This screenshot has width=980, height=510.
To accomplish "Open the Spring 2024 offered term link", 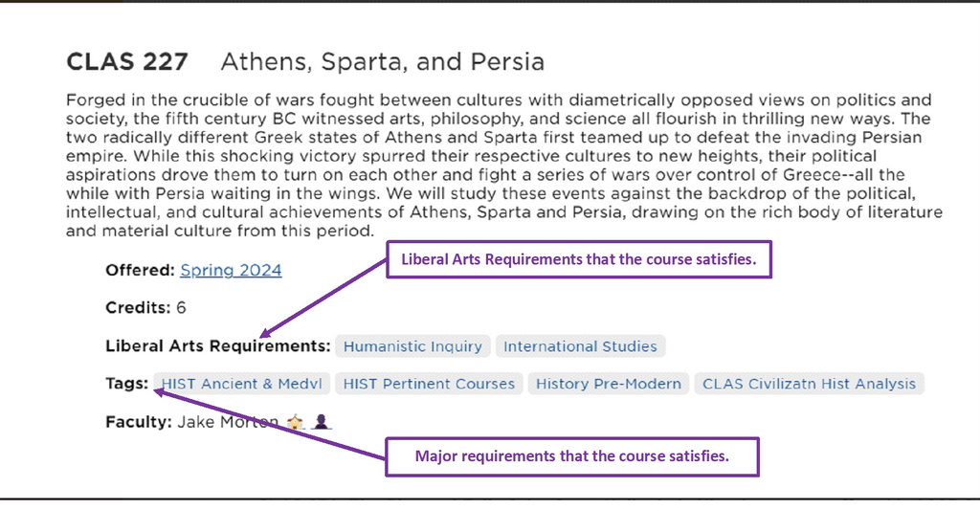I will [231, 270].
